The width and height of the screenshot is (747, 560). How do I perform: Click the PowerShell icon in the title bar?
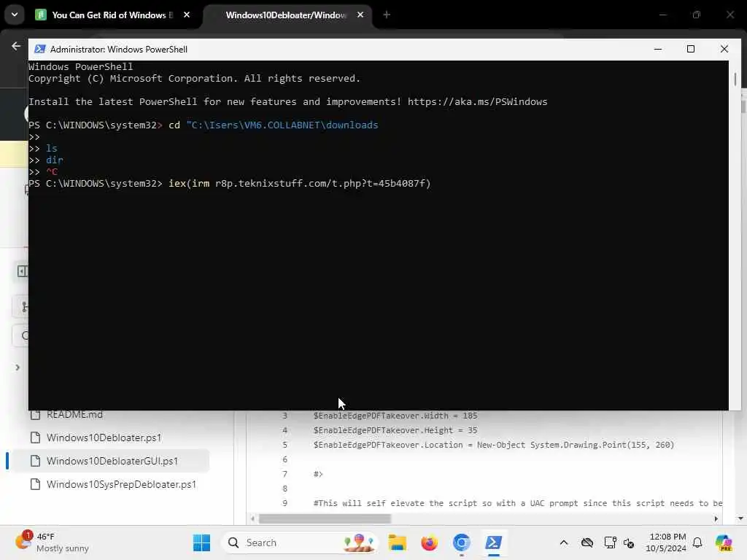coord(40,49)
